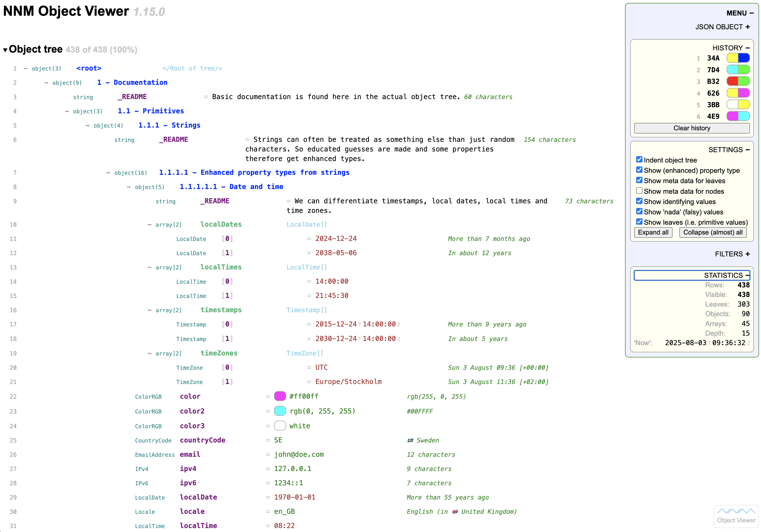Viewport: 761px width, 532px height.
Task: Toggle Indent object tree checkbox
Action: (x=639, y=160)
